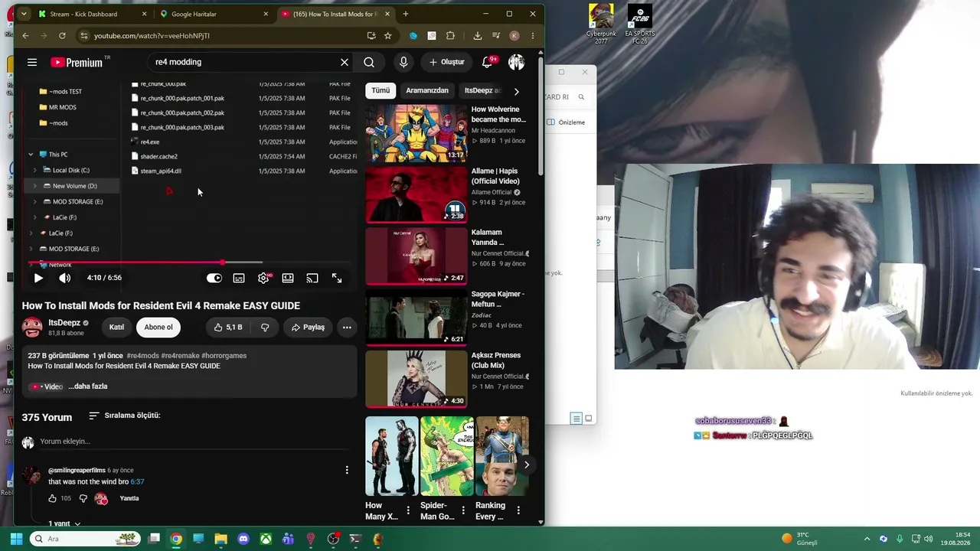
Task: Seek on the video progress bar
Action: [x=190, y=262]
